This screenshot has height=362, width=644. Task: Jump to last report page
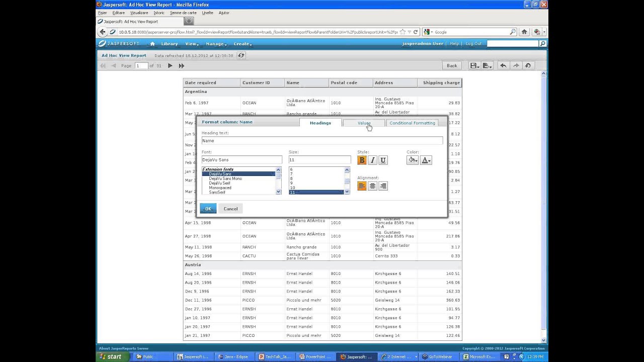coord(182,66)
